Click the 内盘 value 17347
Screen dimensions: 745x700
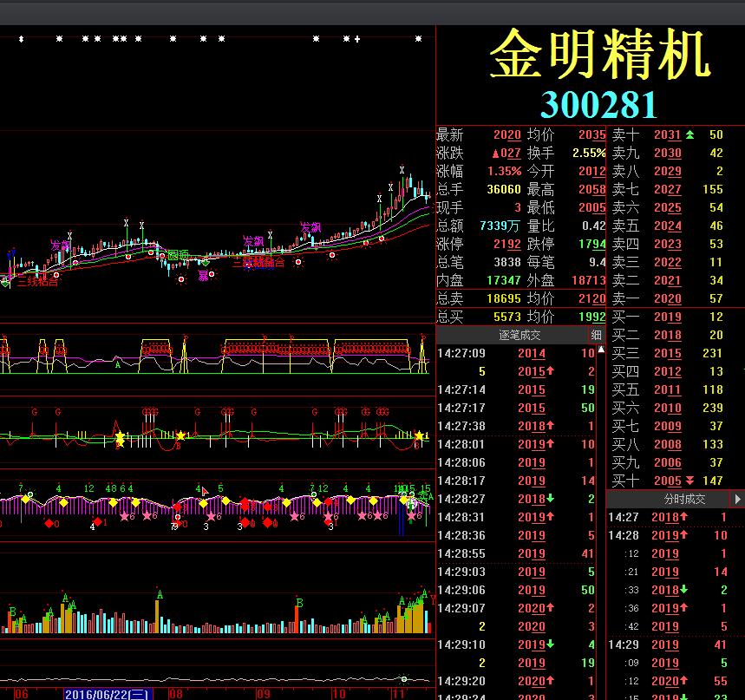(x=504, y=280)
